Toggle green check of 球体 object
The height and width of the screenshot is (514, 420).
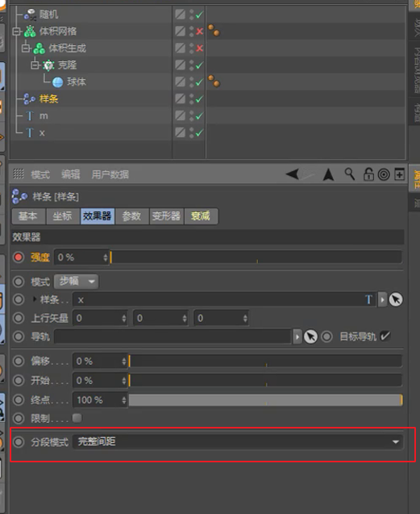(199, 82)
